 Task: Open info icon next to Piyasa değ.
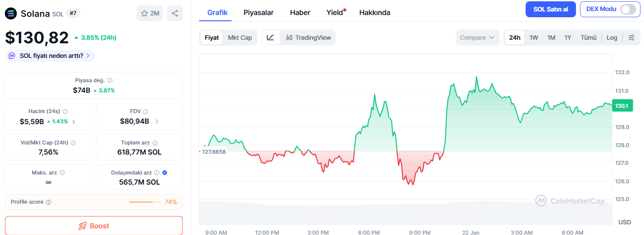pos(110,80)
